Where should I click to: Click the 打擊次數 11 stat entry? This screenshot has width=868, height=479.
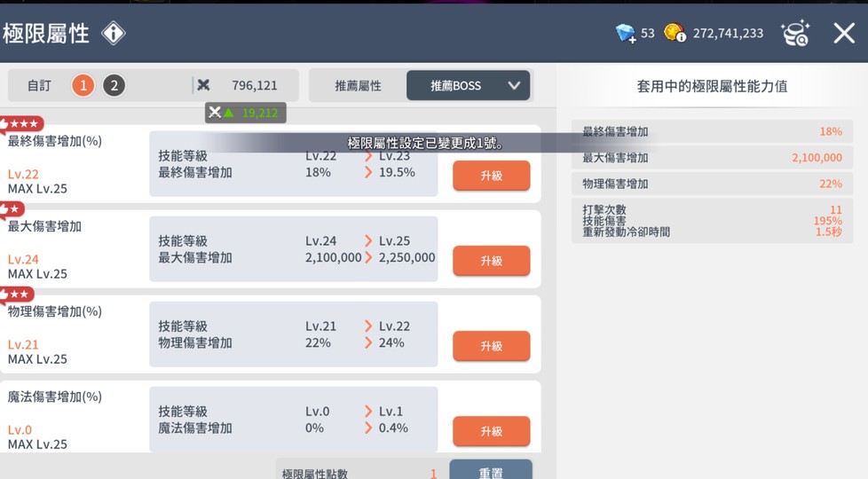click(713, 210)
